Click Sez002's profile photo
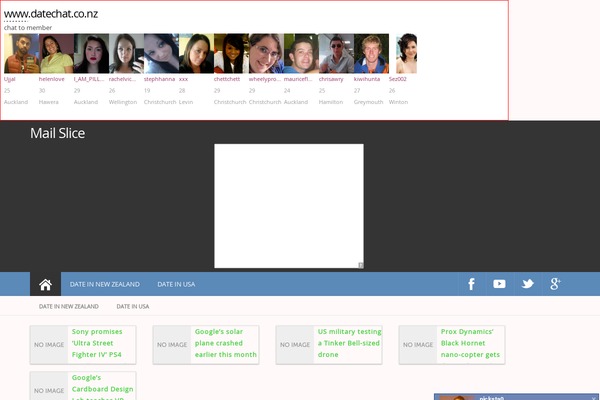Screen dimensions: 600x400 (x=406, y=53)
